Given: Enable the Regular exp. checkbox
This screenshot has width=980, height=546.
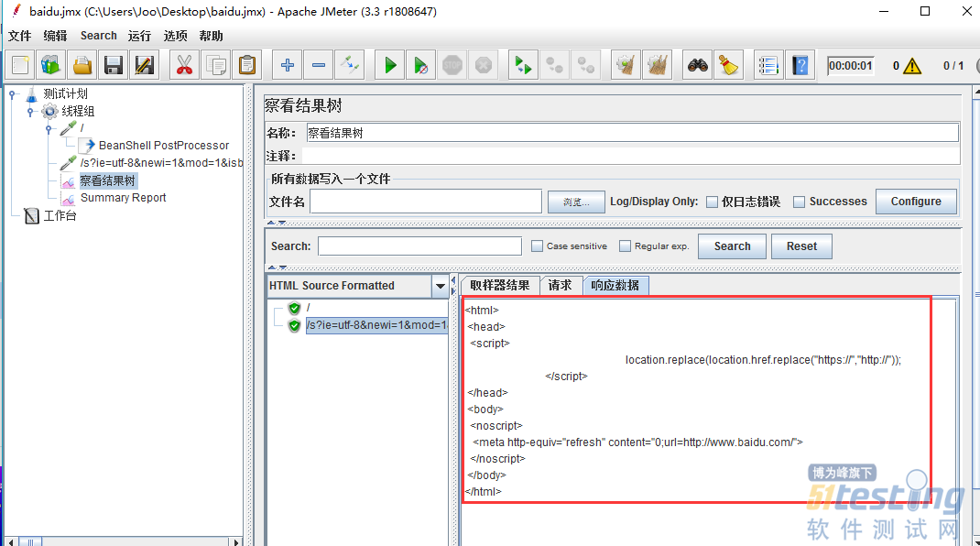Looking at the screenshot, I should 625,246.
